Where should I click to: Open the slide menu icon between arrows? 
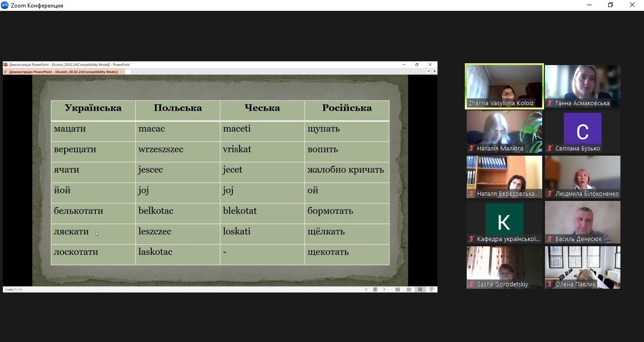[x=375, y=290]
